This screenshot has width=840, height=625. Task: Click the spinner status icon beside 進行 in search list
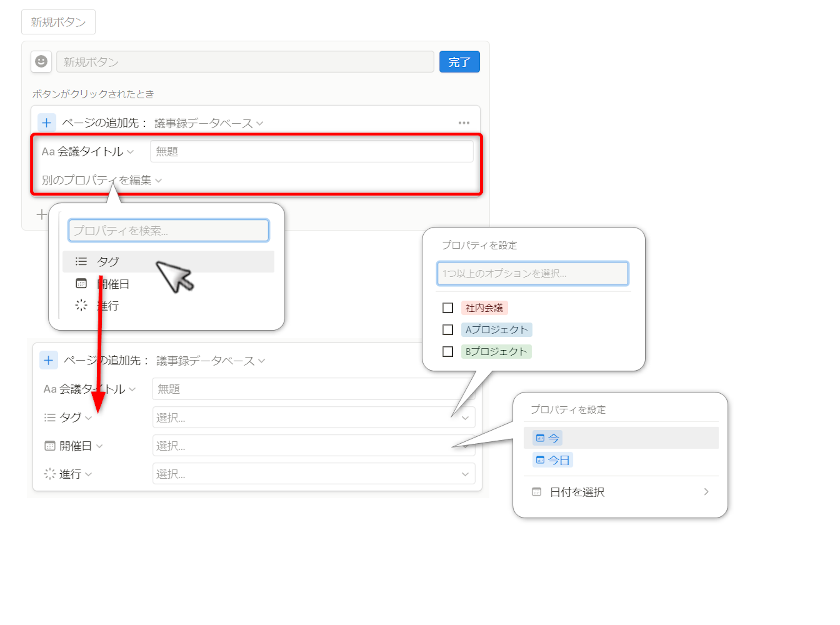tap(81, 305)
